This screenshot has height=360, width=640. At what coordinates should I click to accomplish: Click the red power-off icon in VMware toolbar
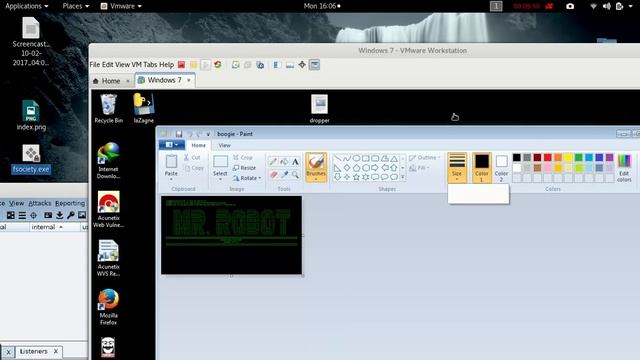pyautogui.click(x=181, y=65)
